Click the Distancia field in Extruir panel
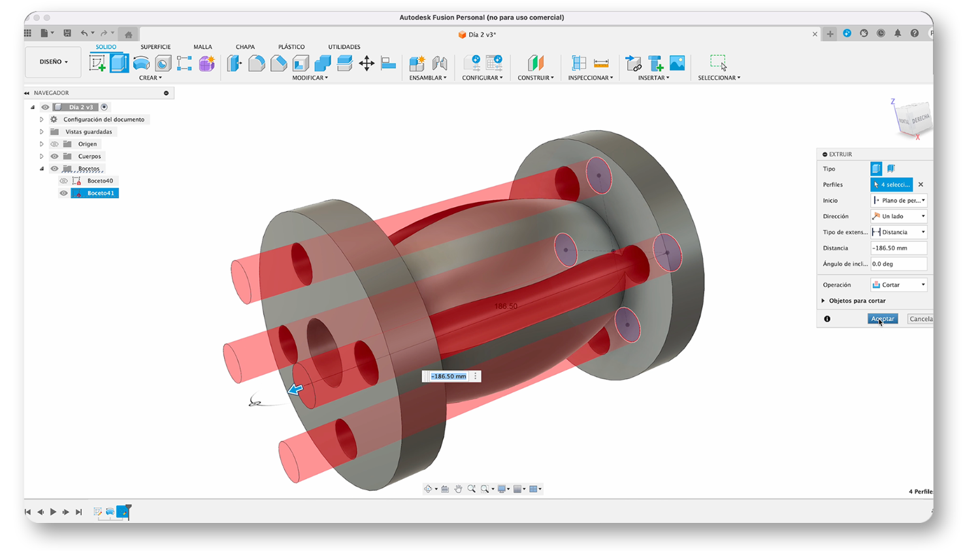 899,248
